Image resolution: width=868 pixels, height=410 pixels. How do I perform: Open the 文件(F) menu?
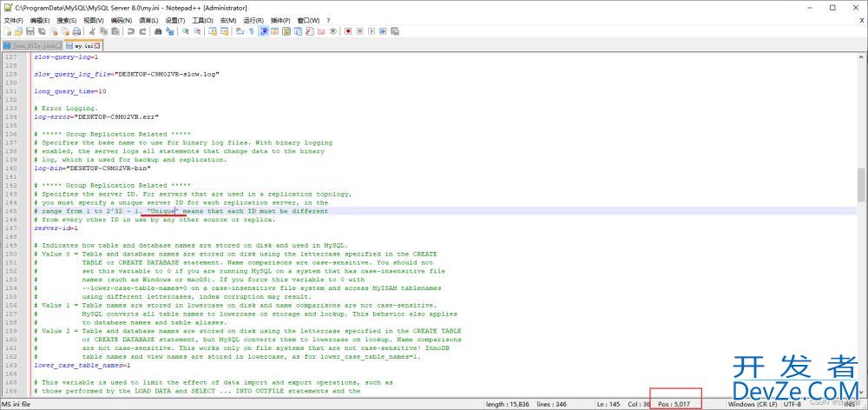tap(13, 20)
